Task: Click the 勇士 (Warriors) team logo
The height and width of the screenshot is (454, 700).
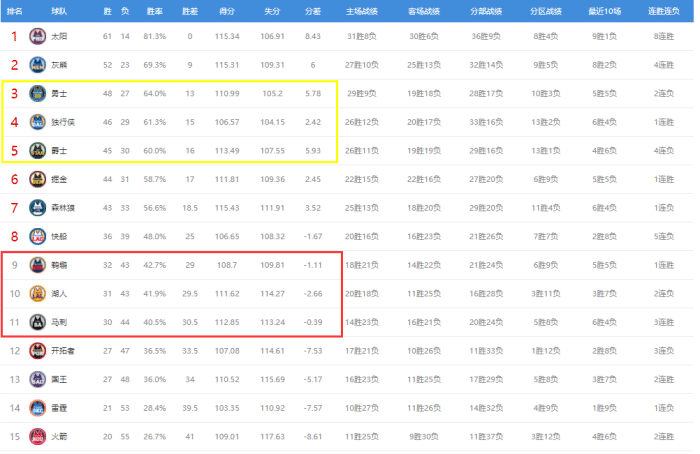Action: click(x=37, y=94)
